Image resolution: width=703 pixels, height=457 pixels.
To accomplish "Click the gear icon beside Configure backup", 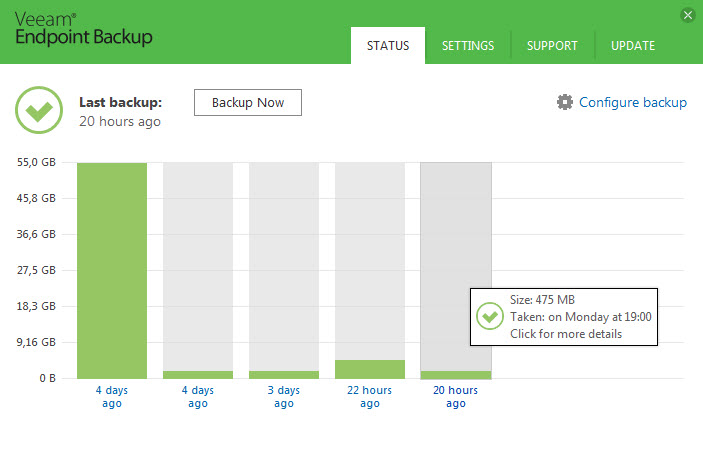I will (564, 102).
